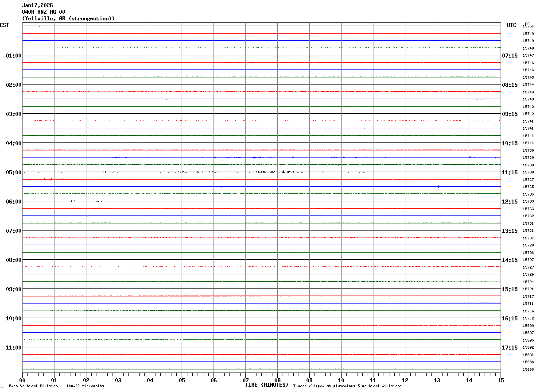Image resolution: width=536 pixels, height=392 pixels.
Task: Click minute tick label "00" on bottom axis
Action: 23,380
